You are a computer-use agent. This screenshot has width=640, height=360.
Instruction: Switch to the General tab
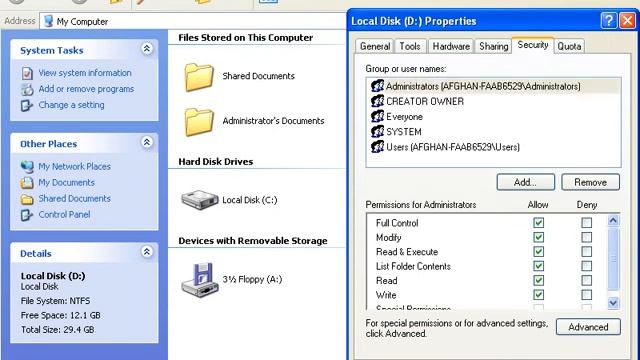point(375,46)
